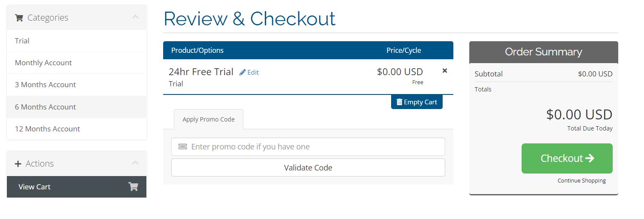Click the shopping cart icon beside Categories
Viewport: 644px width, 219px height.
click(18, 18)
